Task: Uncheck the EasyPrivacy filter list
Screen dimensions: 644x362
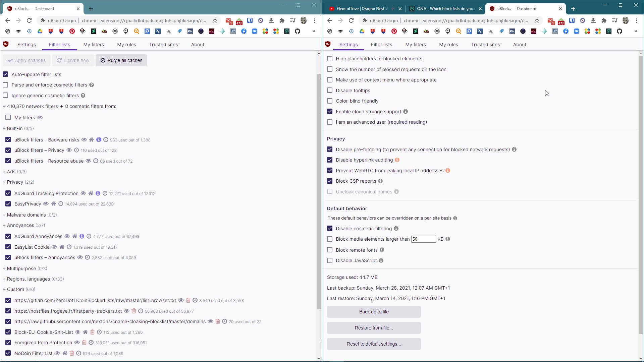Action: 8,204
